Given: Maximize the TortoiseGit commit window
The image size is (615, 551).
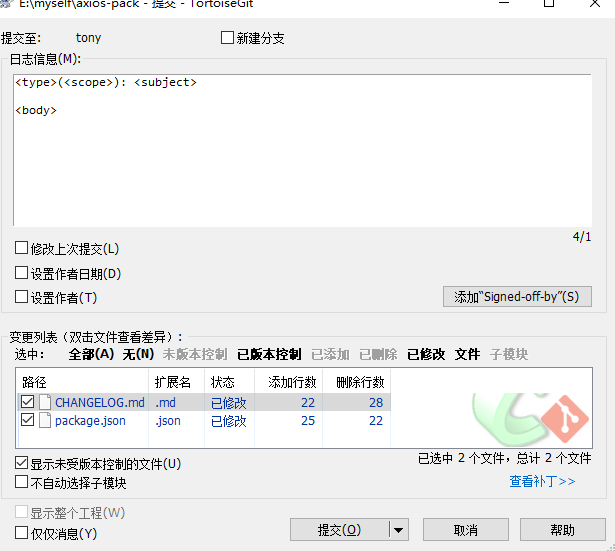Looking at the screenshot, I should click(x=549, y=3).
